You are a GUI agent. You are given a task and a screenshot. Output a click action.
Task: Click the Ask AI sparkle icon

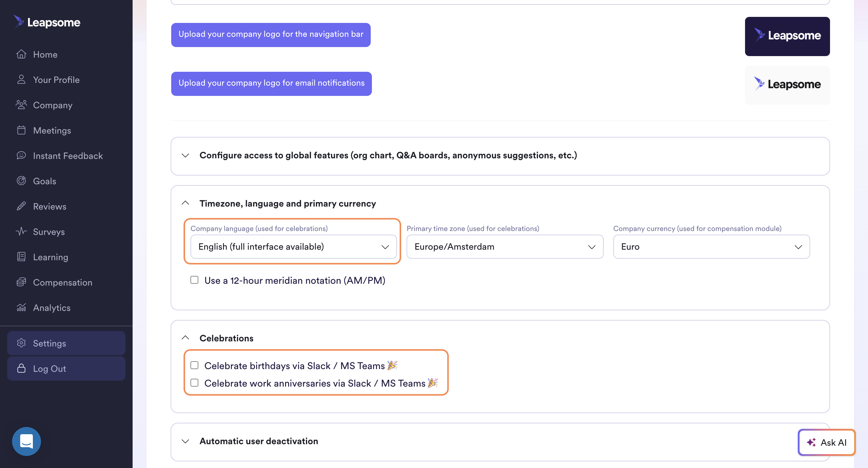click(x=811, y=442)
